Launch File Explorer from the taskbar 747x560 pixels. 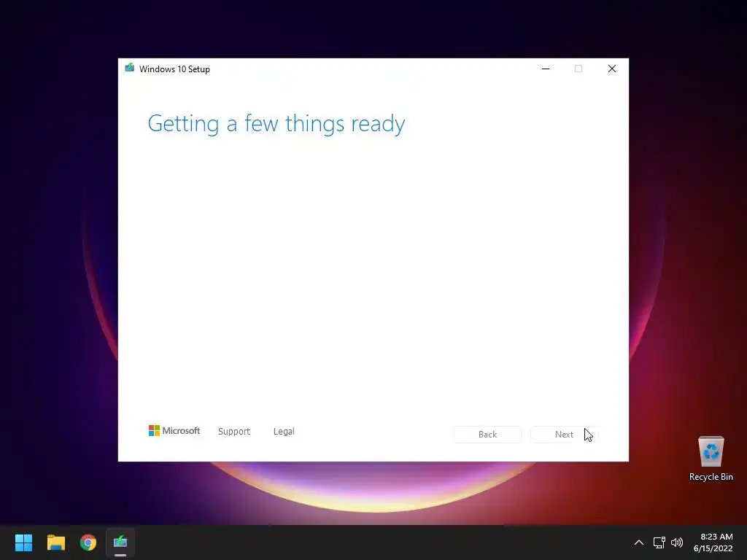coord(55,542)
